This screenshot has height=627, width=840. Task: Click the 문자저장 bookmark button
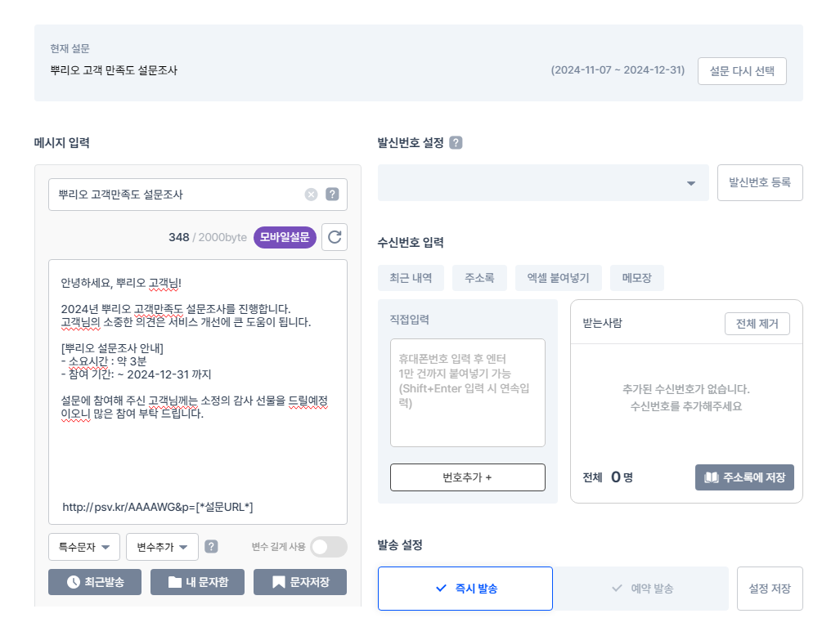300,582
